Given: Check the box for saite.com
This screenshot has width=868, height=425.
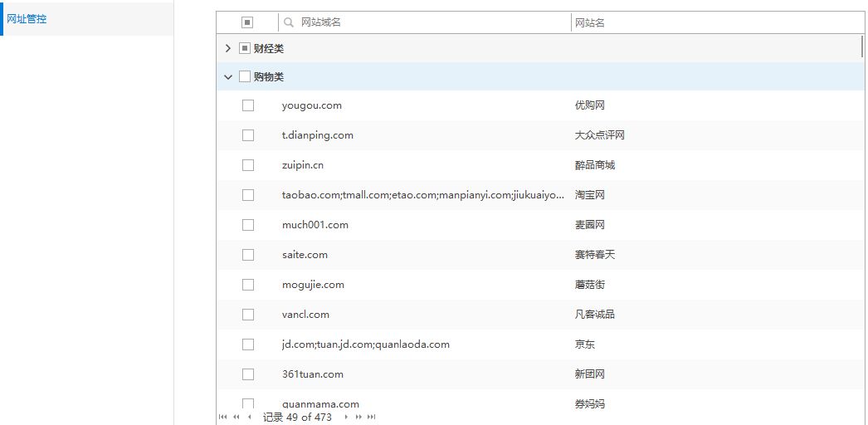Looking at the screenshot, I should coord(248,255).
